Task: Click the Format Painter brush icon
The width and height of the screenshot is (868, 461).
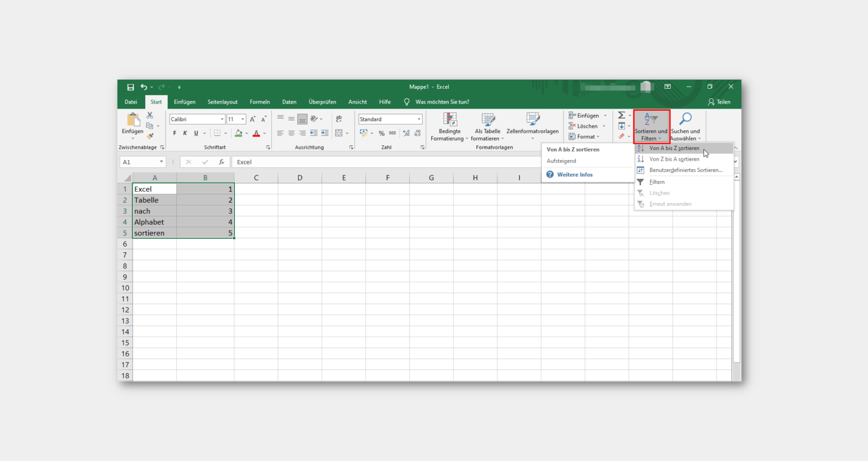Action: (150, 136)
